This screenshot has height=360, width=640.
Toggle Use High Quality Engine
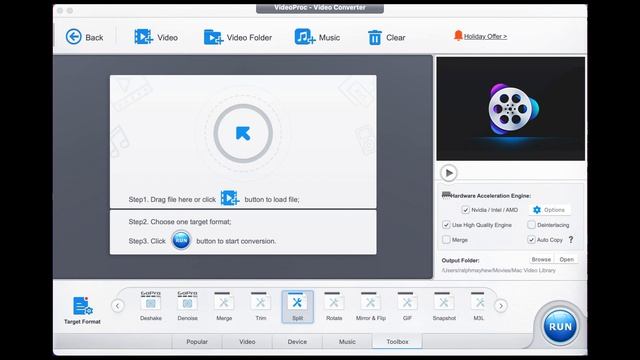point(446,225)
